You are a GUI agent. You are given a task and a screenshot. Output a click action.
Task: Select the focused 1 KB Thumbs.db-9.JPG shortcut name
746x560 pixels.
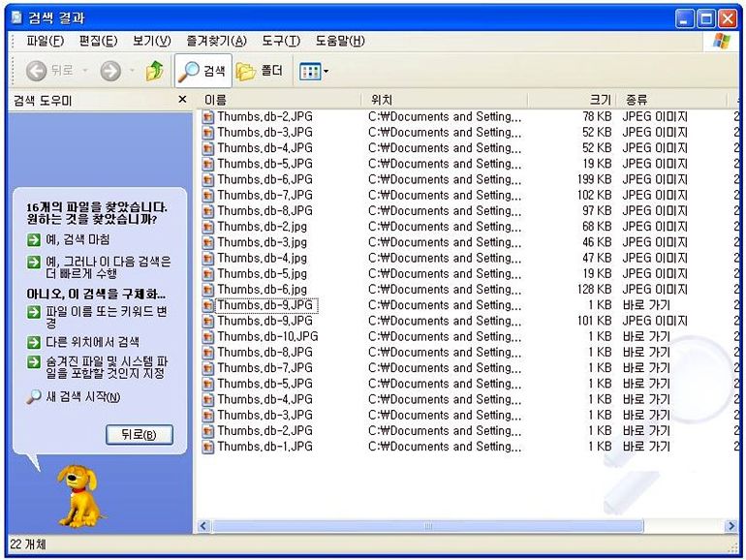pyautogui.click(x=266, y=305)
